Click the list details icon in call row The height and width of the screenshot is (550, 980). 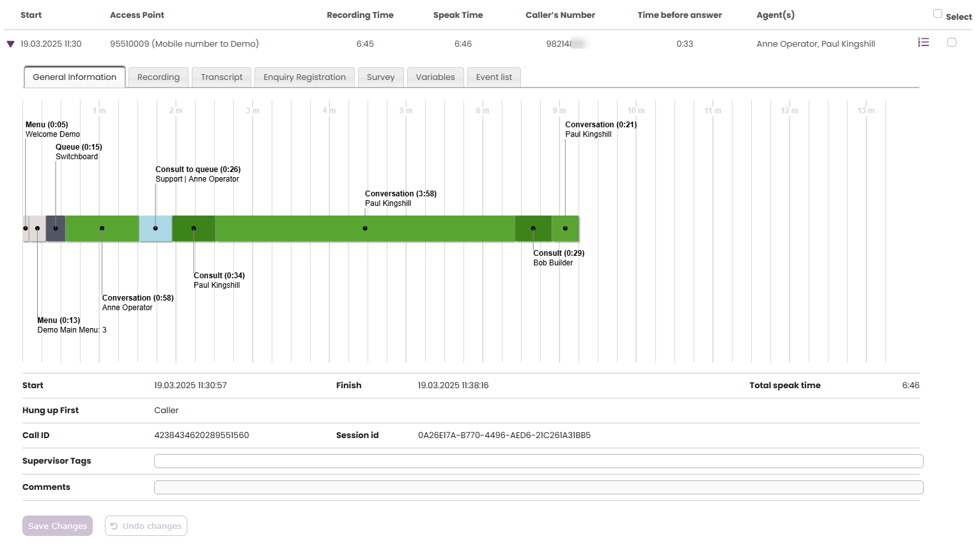click(x=923, y=42)
